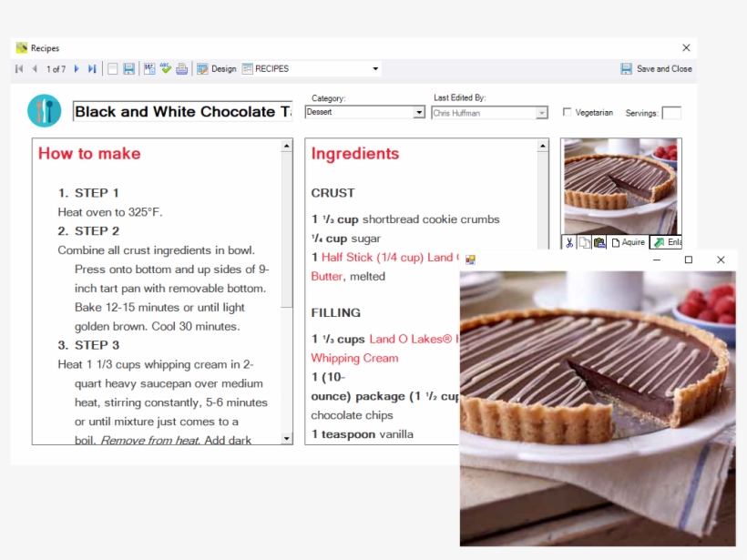The image size is (747, 560).
Task: Expand the RECIPES form selector dropdown
Action: pos(373,68)
